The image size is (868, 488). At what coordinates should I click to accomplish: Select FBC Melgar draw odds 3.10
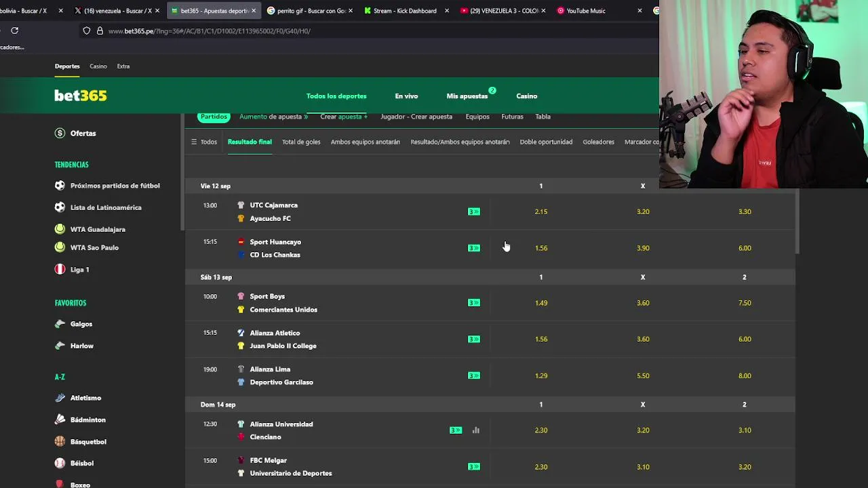pos(643,466)
